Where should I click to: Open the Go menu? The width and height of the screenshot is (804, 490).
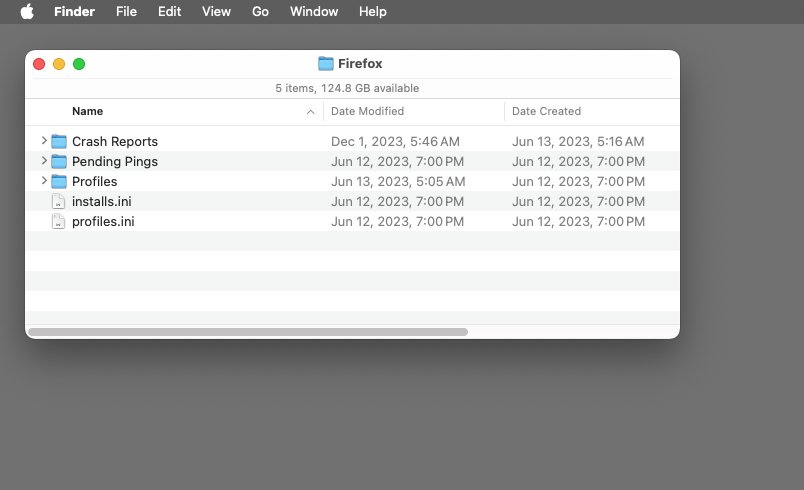[x=260, y=12]
